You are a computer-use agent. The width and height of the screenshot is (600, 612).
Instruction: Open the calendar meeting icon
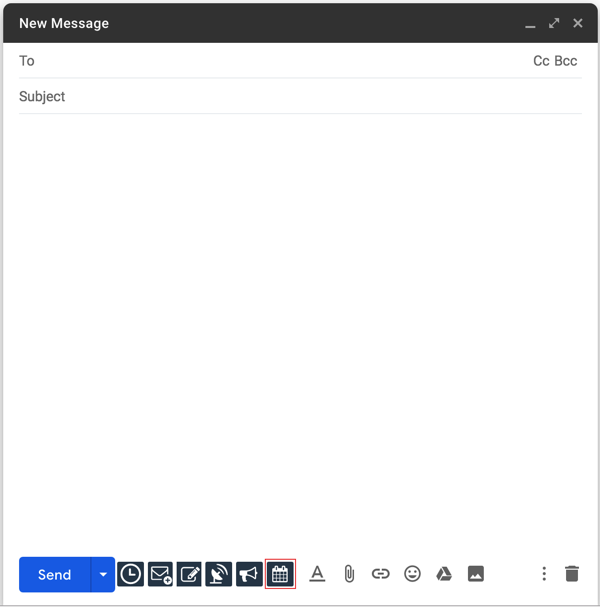pos(280,574)
